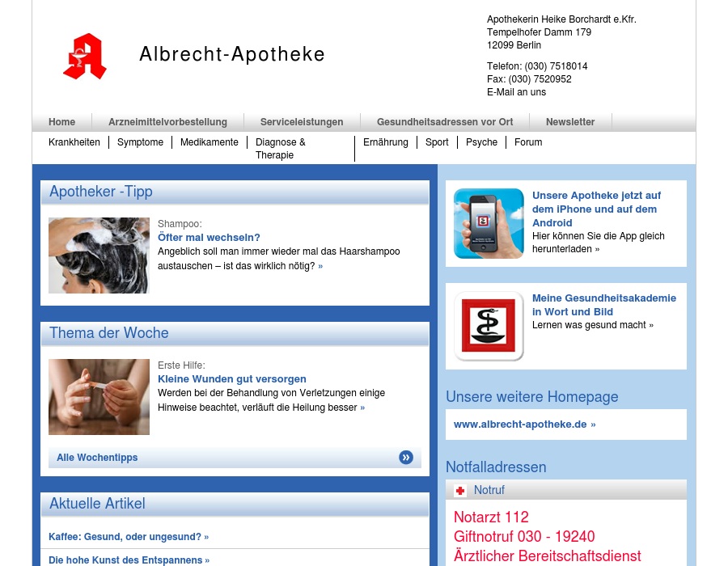Open the Kleine Wunden gut versorgen article
The height and width of the screenshot is (566, 728).
coord(231,379)
